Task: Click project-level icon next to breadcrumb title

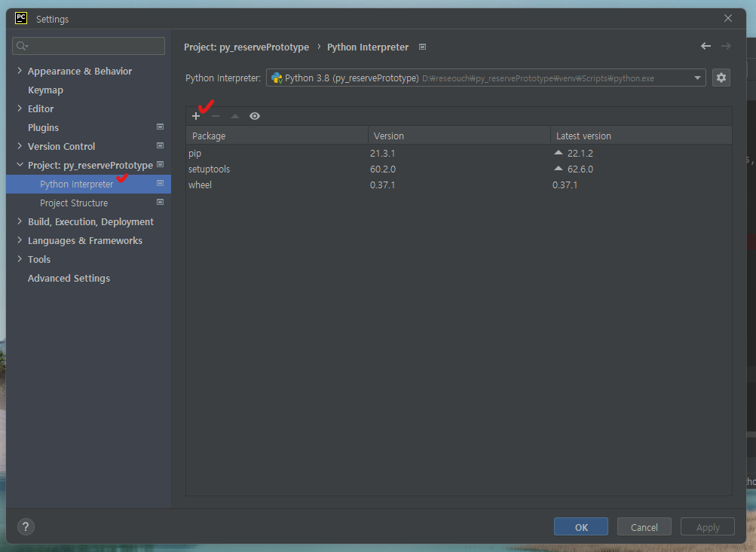Action: (x=422, y=47)
